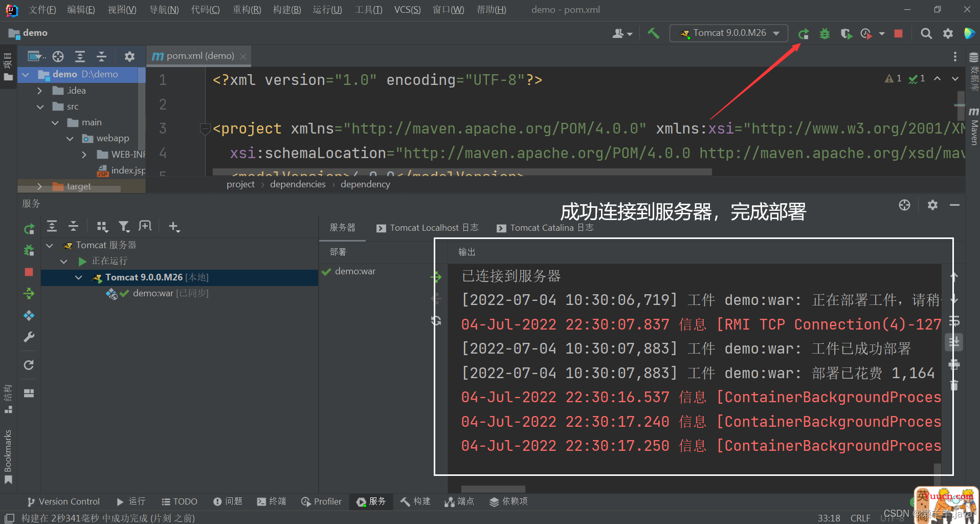Collapse Tomcat 服务器 node
Viewport: 980px width, 524px height.
point(50,246)
